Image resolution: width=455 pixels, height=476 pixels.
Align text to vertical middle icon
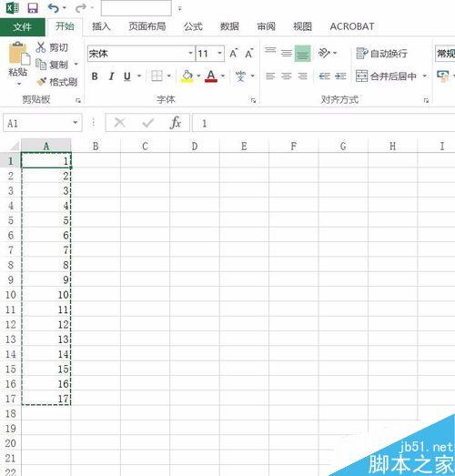pyautogui.click(x=287, y=53)
